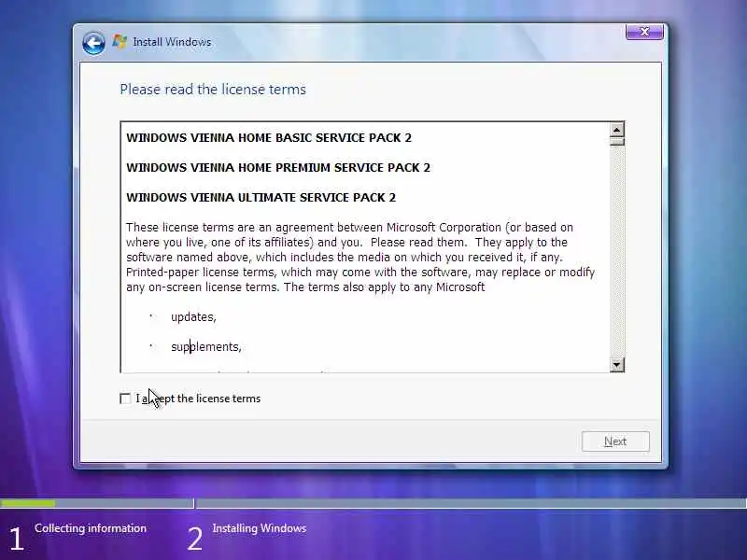Click the license scrollbar track below thumb
Screen dimensions: 747x560
pos(617,252)
